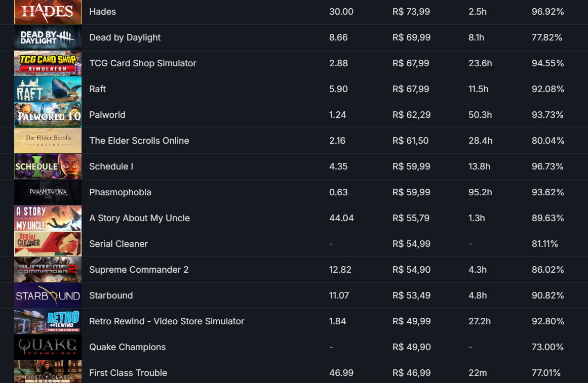Click the Supreme Commander 2 title

tap(139, 270)
